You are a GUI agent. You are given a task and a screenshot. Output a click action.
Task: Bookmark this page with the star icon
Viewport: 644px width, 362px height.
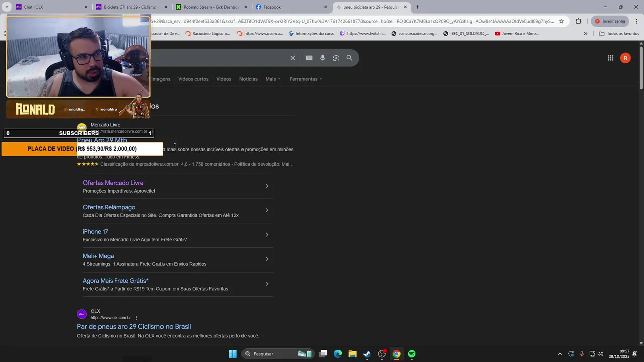561,21
